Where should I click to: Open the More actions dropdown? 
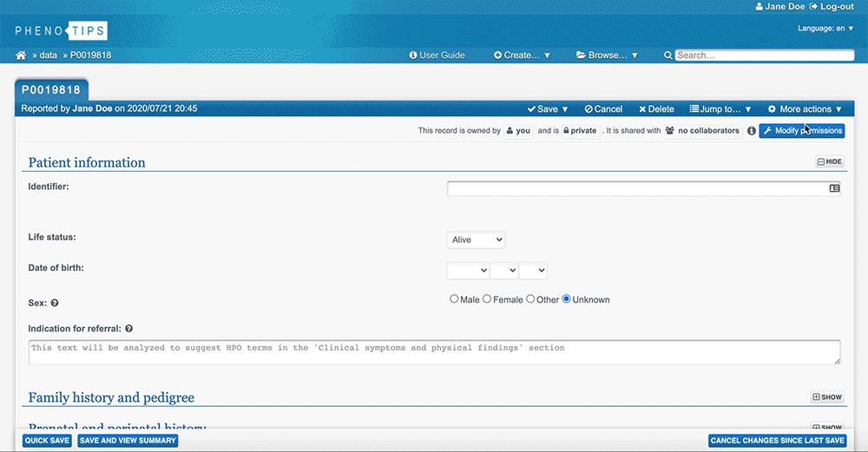click(x=805, y=109)
